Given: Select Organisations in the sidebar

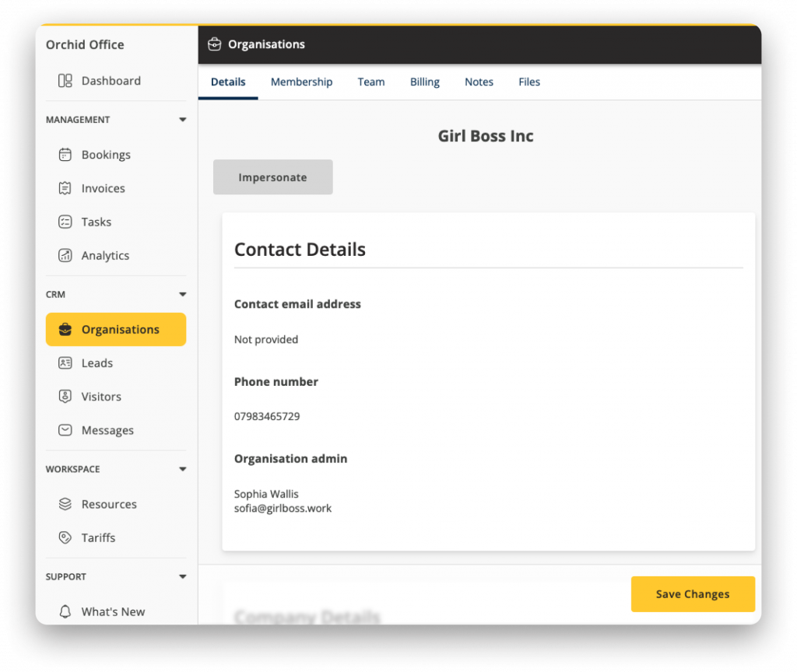Looking at the screenshot, I should coord(116,330).
